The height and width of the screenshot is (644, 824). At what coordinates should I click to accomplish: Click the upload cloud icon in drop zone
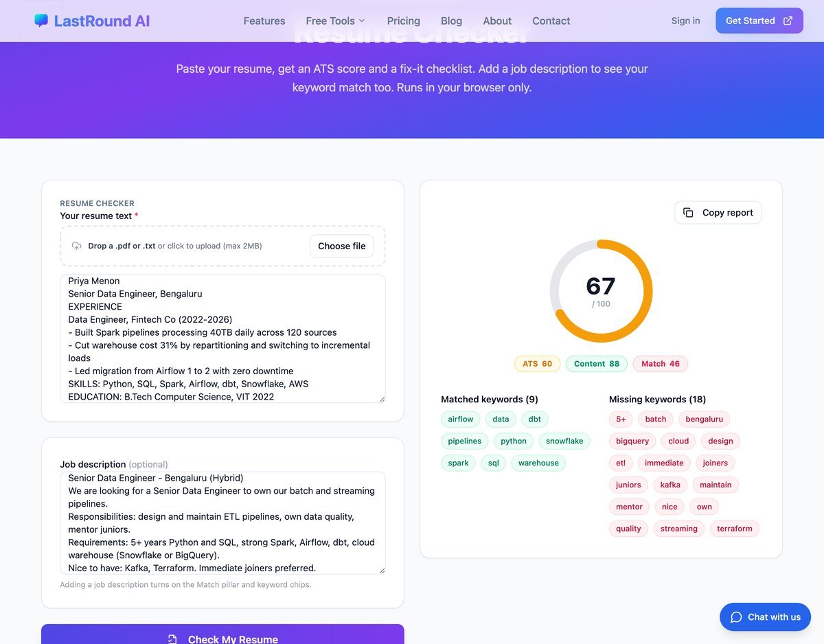pos(76,246)
